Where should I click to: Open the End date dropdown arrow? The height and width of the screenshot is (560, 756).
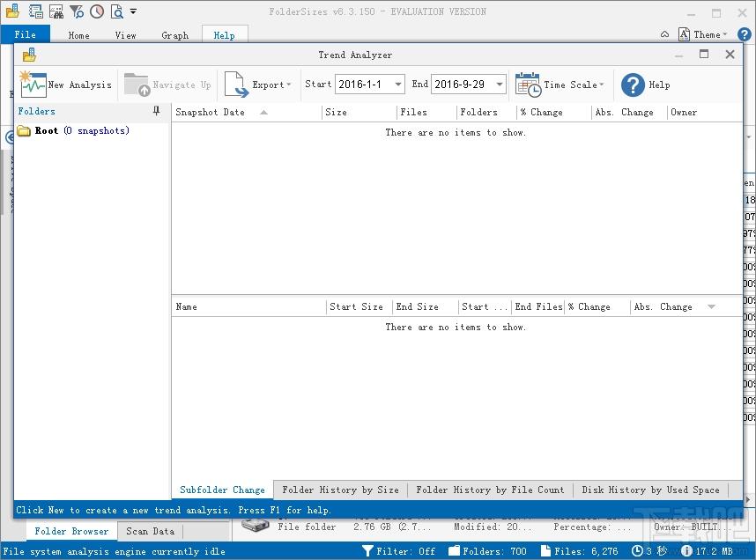[x=500, y=85]
